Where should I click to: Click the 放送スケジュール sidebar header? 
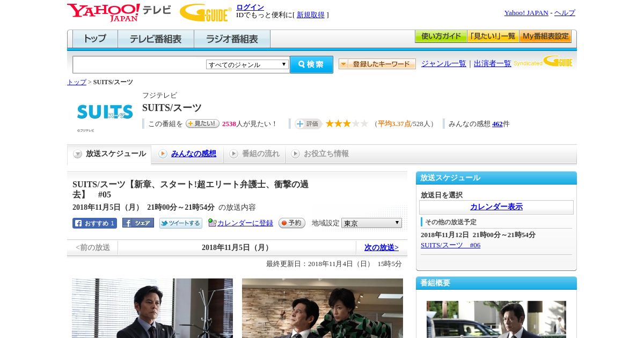(x=496, y=178)
